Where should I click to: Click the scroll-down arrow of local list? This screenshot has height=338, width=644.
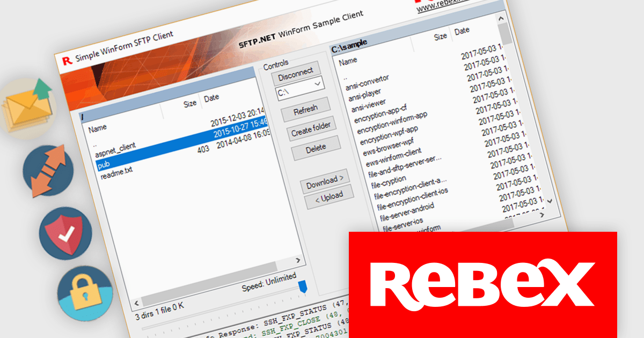tap(548, 200)
